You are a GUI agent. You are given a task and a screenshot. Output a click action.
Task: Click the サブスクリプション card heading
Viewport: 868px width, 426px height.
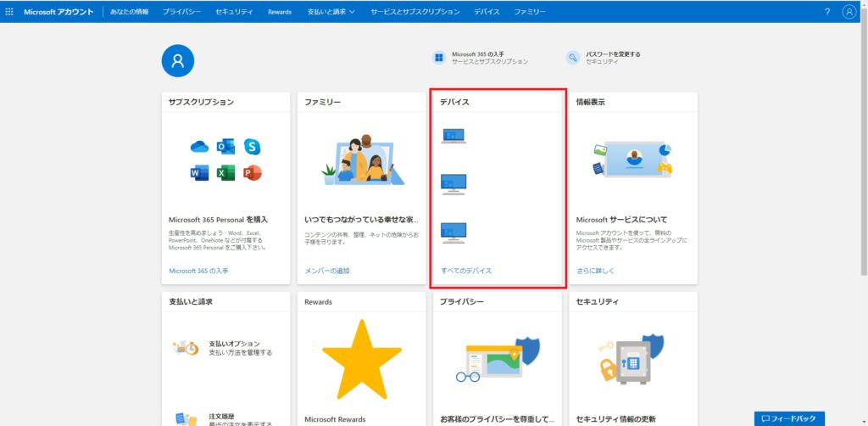click(201, 102)
